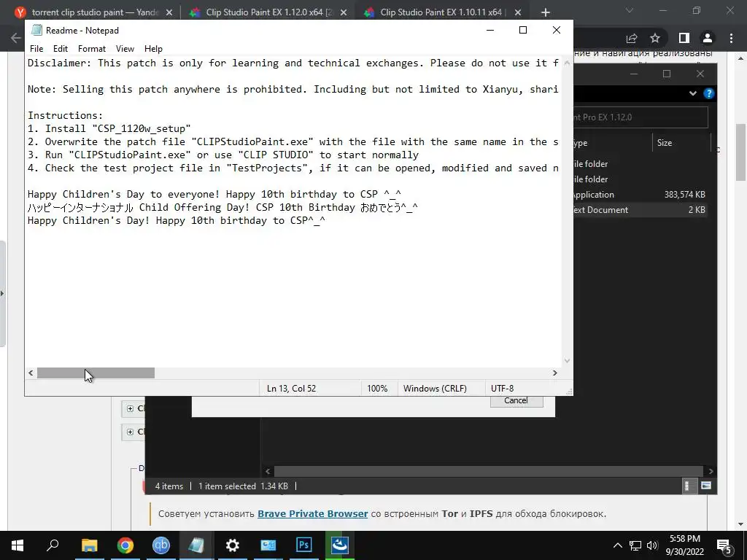747x560 pixels.
Task: Click the Windows (CRLF) status entry
Action: pyautogui.click(x=435, y=389)
